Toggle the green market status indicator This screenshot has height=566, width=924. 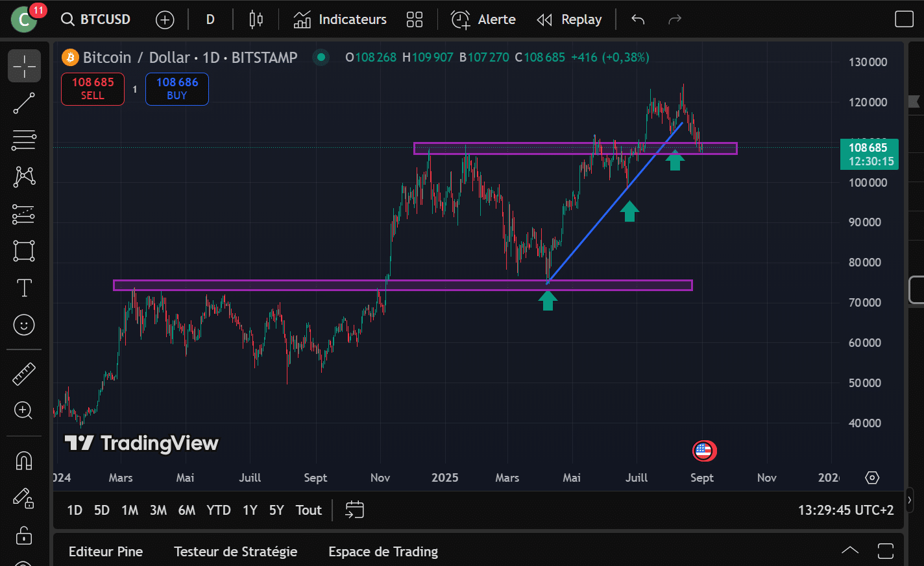point(321,58)
